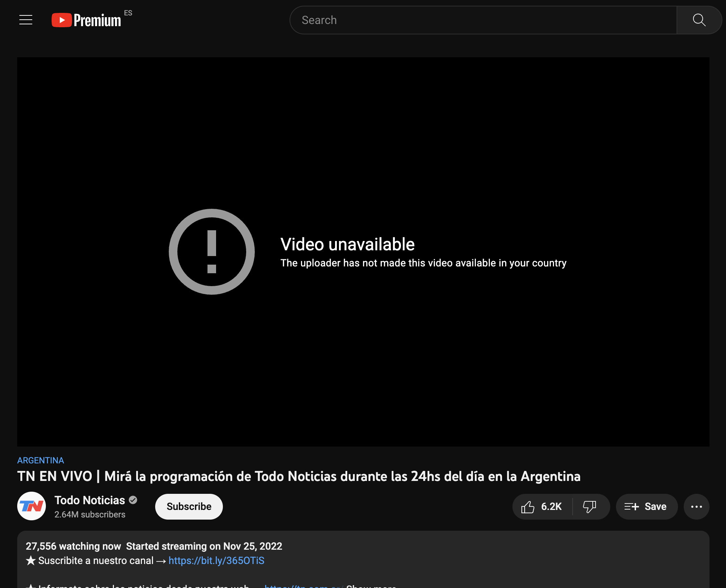Image resolution: width=726 pixels, height=588 pixels.
Task: Open the hamburger guide menu
Action: [x=26, y=20]
